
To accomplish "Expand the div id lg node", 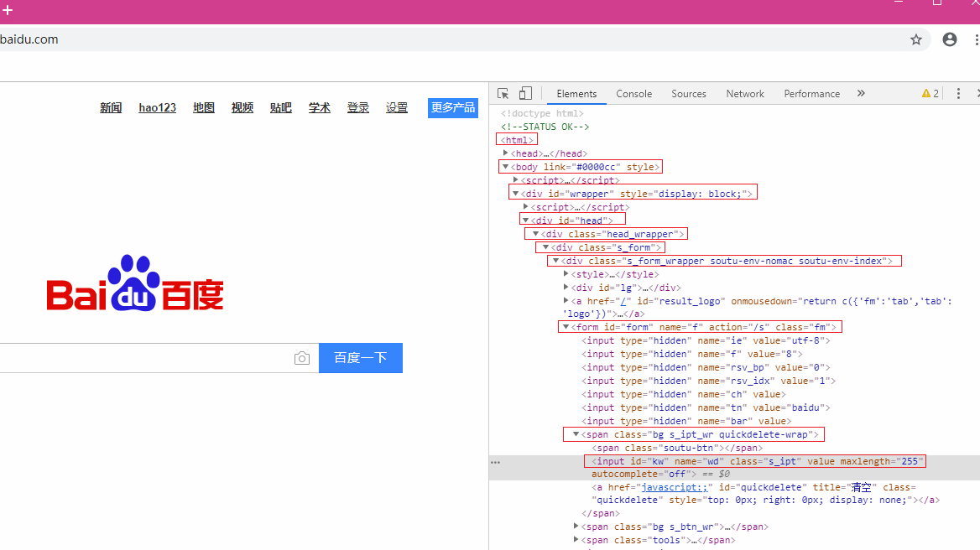I will pos(566,288).
